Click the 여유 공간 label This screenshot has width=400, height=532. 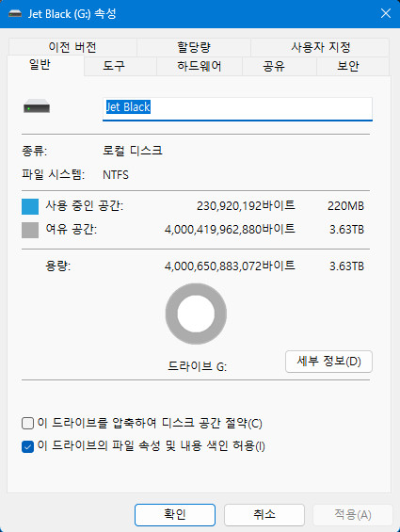[72, 230]
